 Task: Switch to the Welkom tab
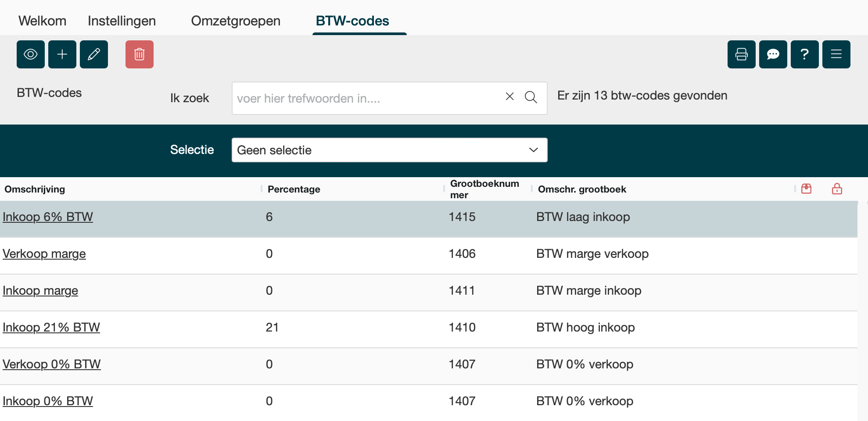coord(42,21)
